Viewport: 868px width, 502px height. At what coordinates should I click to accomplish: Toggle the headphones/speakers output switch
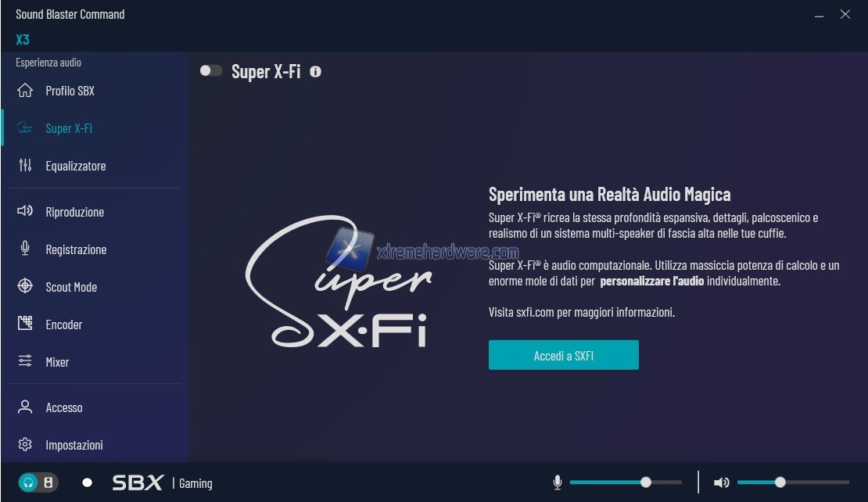tap(38, 482)
